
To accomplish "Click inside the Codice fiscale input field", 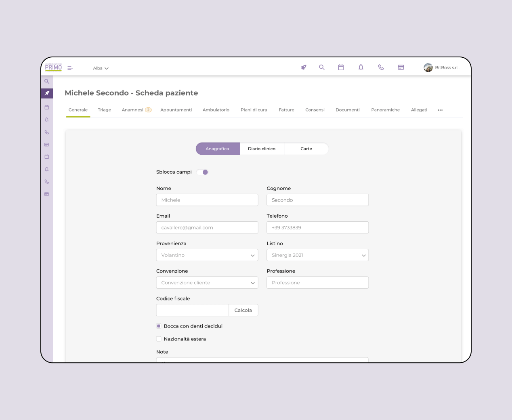I will [192, 310].
